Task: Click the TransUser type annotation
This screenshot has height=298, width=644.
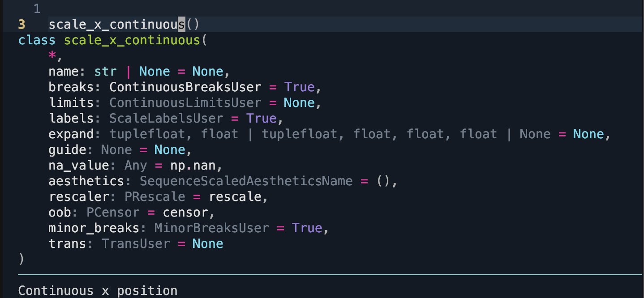Action: (x=136, y=244)
